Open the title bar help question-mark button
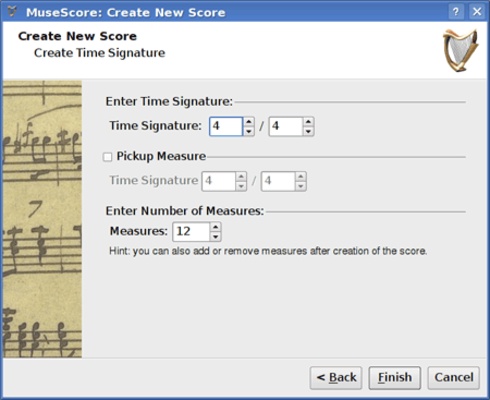 456,12
